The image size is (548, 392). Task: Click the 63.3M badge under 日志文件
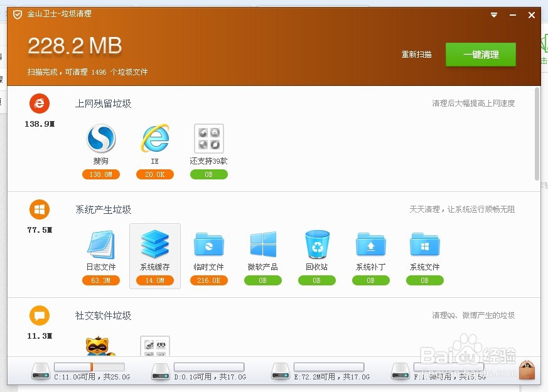[101, 280]
